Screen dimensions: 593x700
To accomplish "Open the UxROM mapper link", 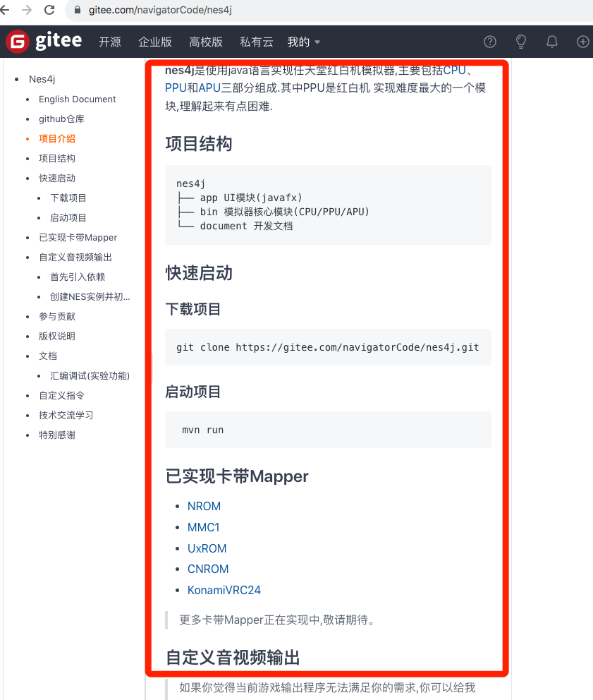I will tap(207, 548).
